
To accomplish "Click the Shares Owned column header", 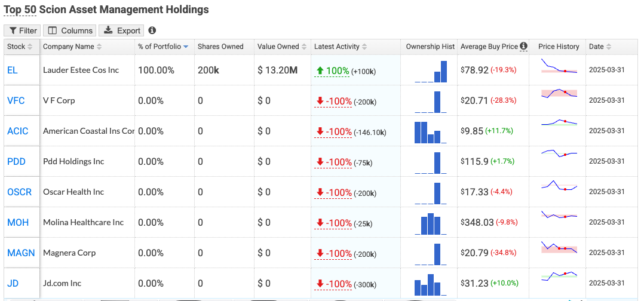I will click(x=220, y=47).
